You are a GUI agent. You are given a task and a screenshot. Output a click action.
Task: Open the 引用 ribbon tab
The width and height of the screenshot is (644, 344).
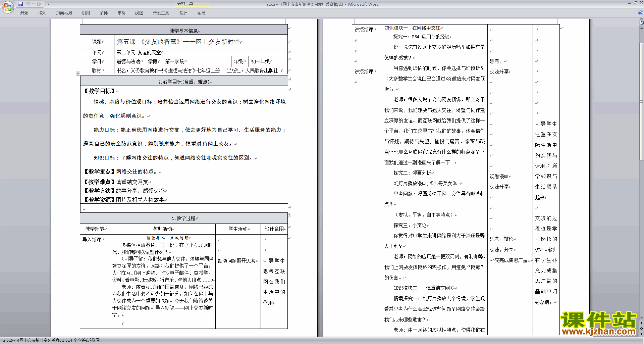pos(86,13)
